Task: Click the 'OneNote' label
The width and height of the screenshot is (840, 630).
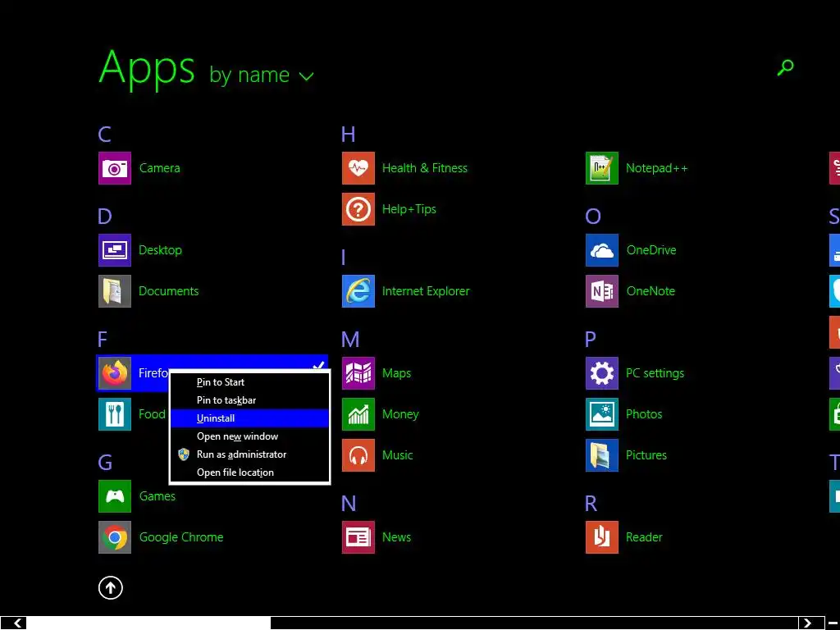Action: click(651, 291)
